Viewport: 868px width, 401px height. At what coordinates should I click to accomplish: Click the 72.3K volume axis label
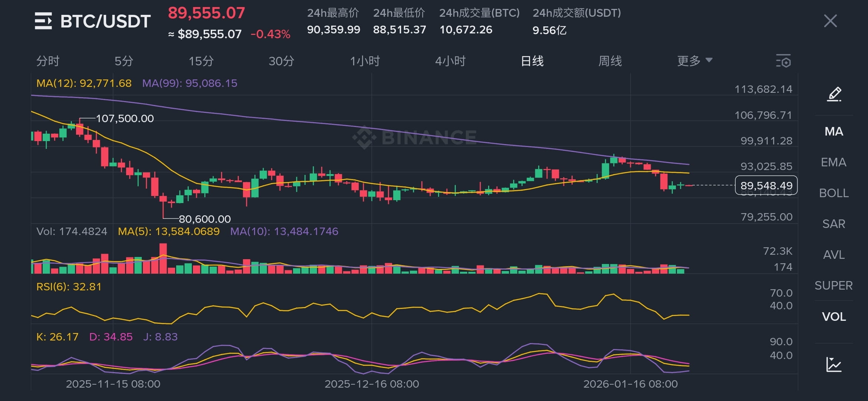(x=777, y=251)
